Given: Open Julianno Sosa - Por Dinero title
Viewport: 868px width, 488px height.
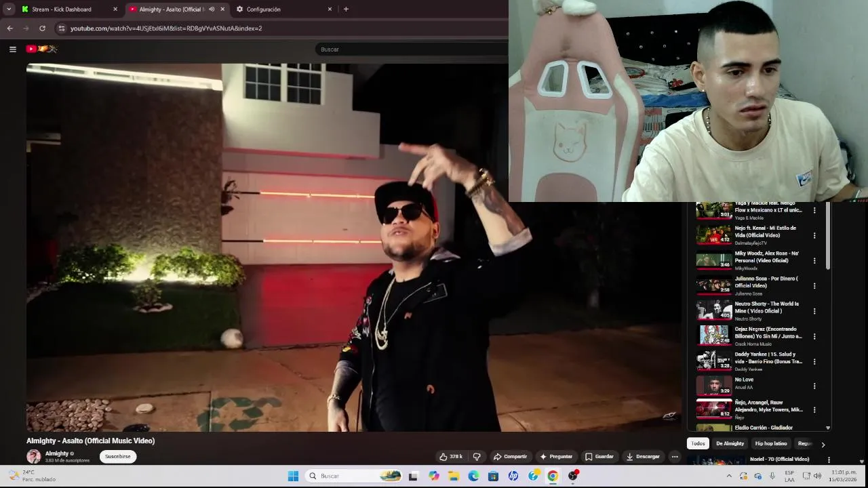Looking at the screenshot, I should pos(766,282).
